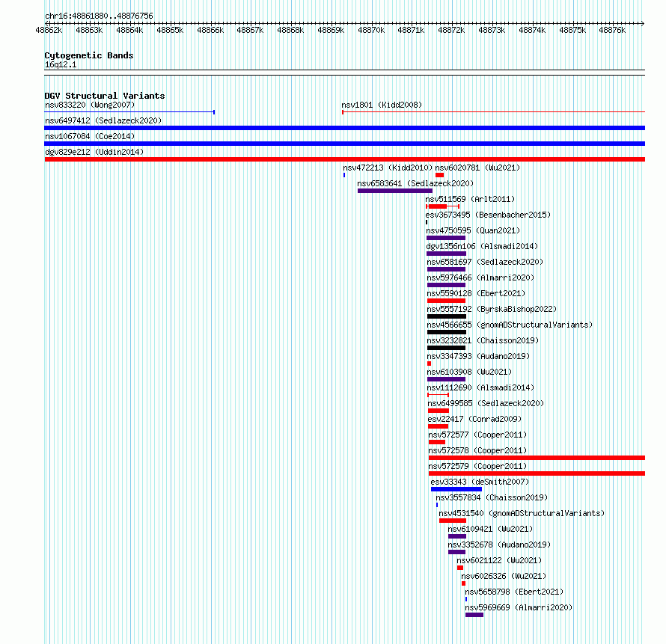Open the nsv572578 (Cooper2011) label
The image size is (666, 644).
(x=477, y=450)
